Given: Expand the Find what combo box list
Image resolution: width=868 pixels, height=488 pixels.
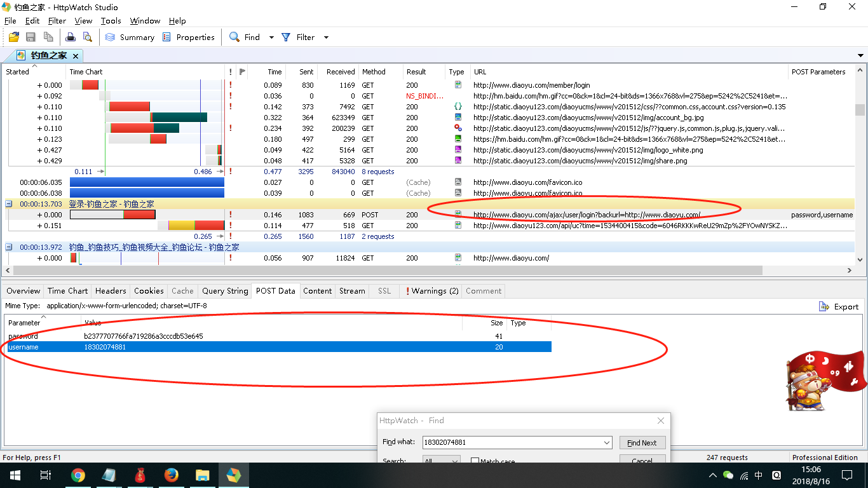Looking at the screenshot, I should click(x=607, y=442).
